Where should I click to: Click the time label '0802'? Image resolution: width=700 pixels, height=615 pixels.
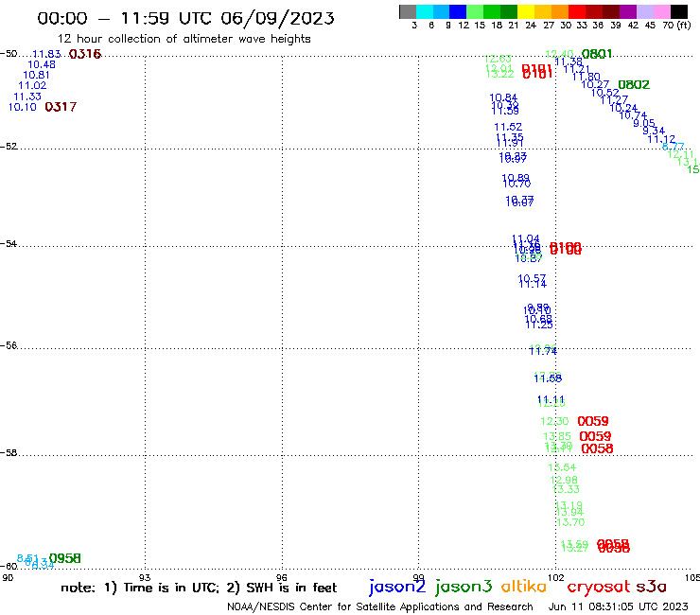click(634, 84)
